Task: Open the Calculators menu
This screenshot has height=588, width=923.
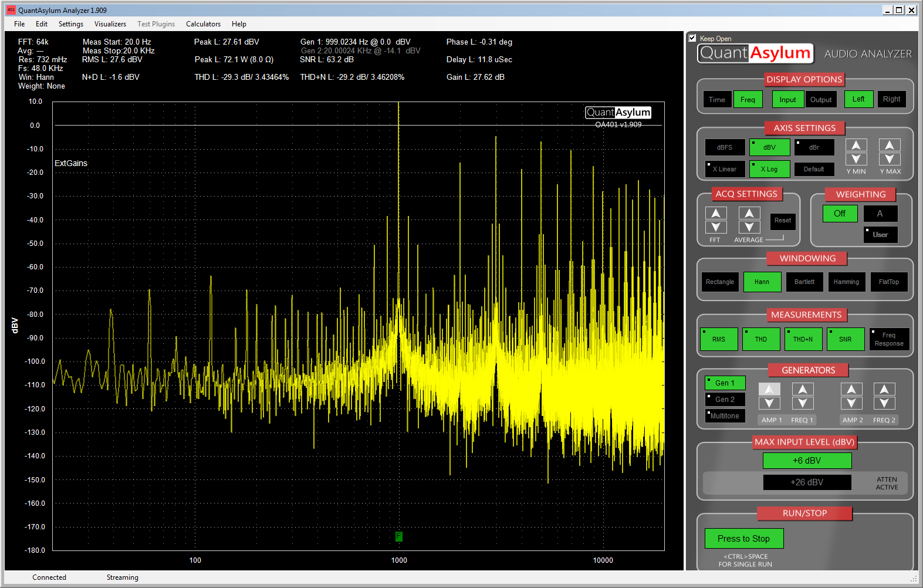Action: [204, 24]
